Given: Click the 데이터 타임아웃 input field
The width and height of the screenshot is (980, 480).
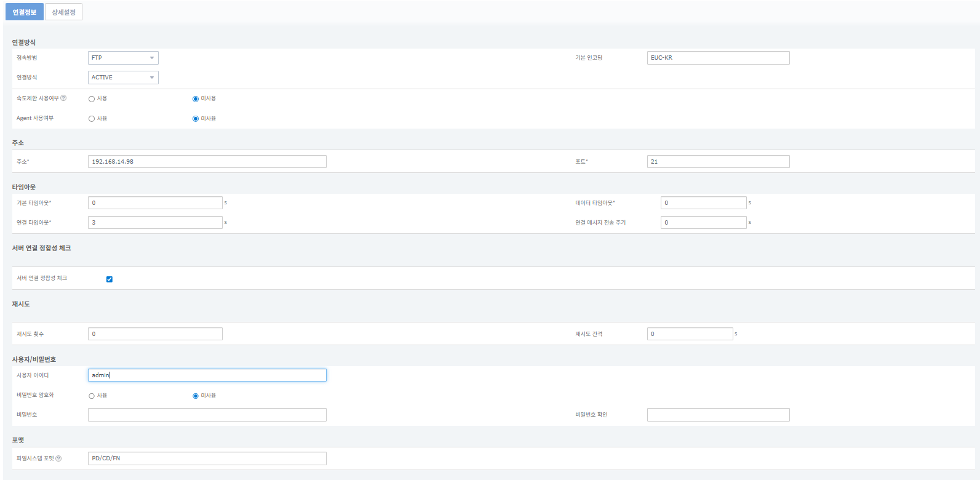Looking at the screenshot, I should [x=703, y=203].
